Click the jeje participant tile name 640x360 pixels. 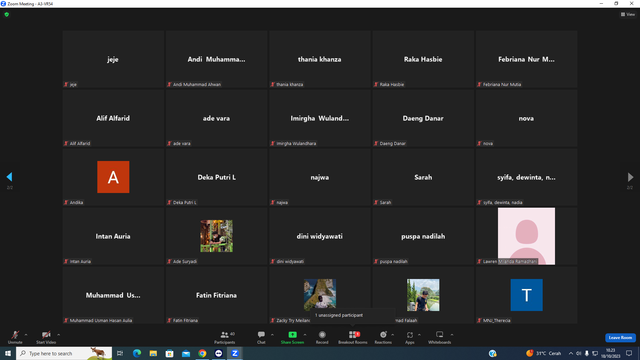[113, 59]
